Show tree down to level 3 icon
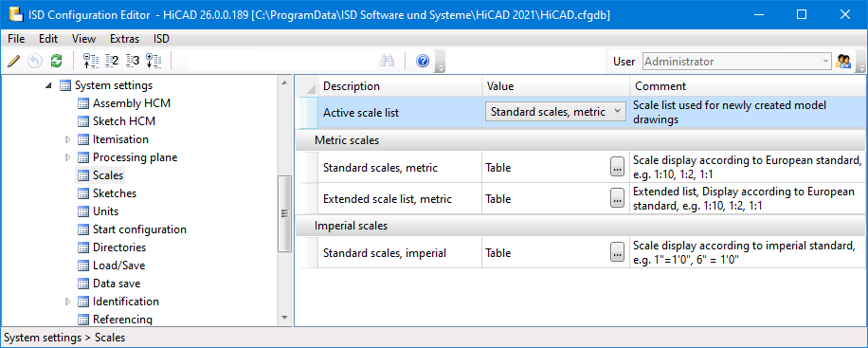The height and width of the screenshot is (348, 868). pyautogui.click(x=133, y=61)
